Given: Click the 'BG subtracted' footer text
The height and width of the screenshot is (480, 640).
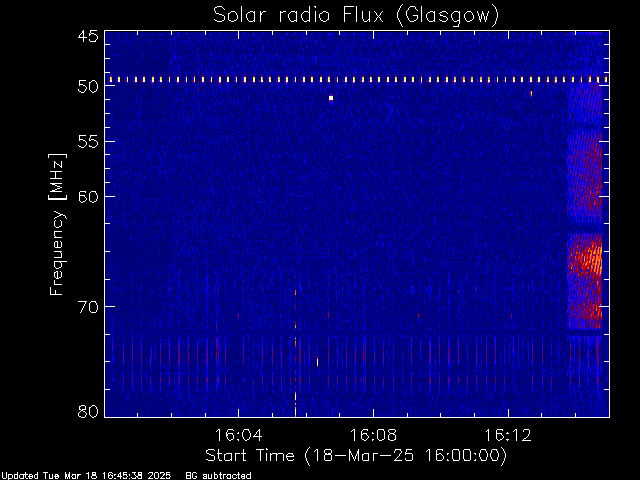Looking at the screenshot, I should click(x=218, y=476).
